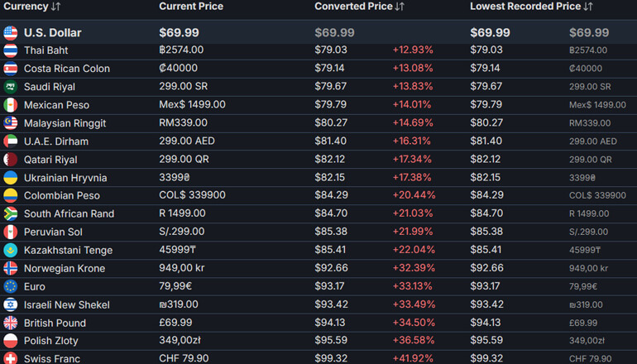Image resolution: width=637 pixels, height=364 pixels.
Task: Click the U.S. Dollar flag icon
Action: [10, 33]
